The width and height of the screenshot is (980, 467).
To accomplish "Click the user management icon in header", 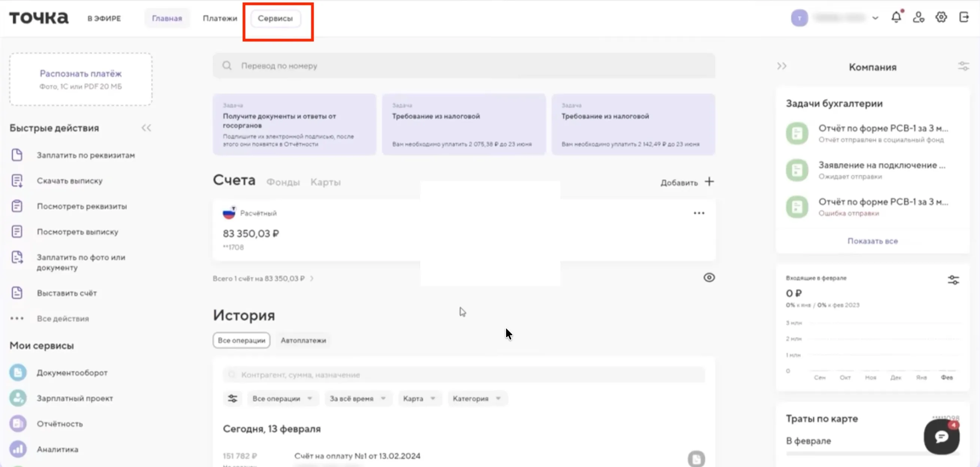I will click(918, 18).
